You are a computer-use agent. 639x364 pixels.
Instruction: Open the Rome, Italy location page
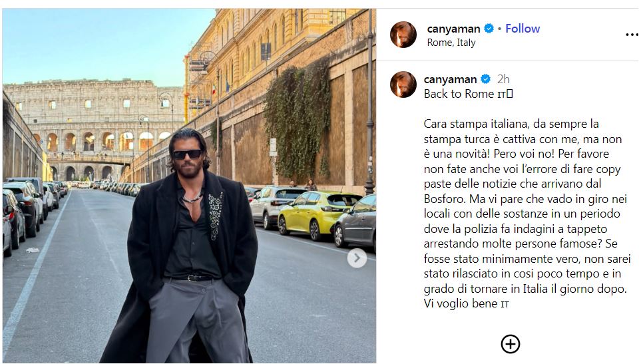pos(451,43)
